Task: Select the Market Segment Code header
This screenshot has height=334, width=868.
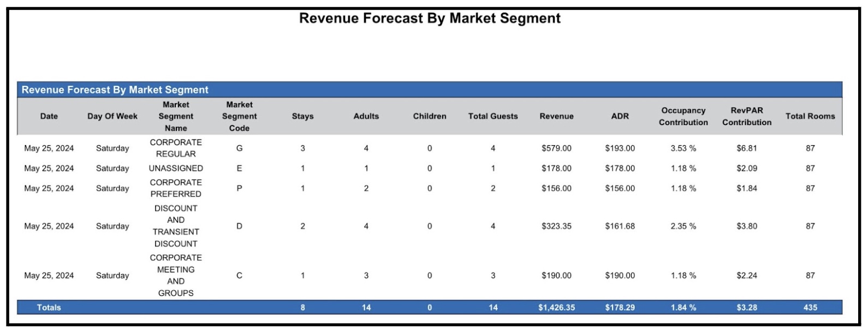Action: point(239,116)
